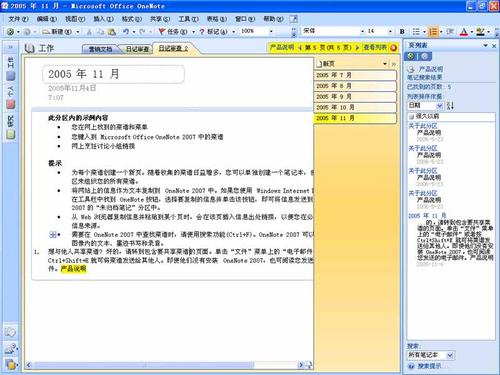Click the Forward navigation arrow in toolbar

coord(27,32)
